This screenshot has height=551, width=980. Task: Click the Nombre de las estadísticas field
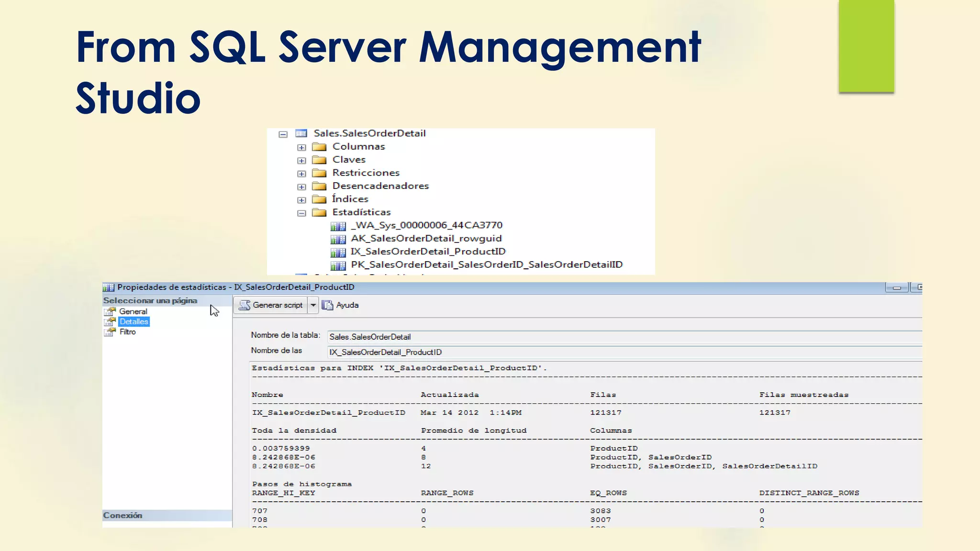point(624,353)
